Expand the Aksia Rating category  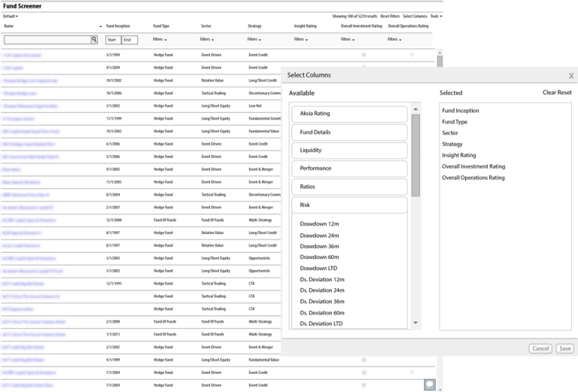coord(349,114)
